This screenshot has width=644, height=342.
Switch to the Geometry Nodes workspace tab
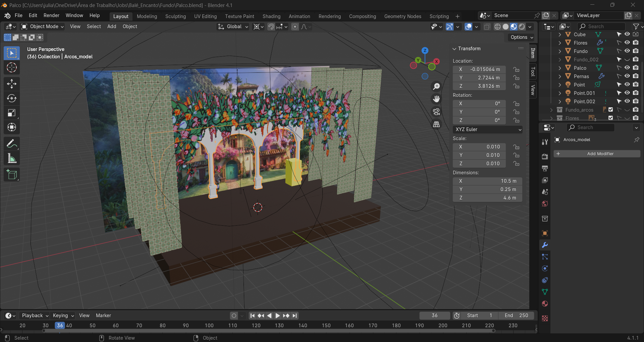(402, 16)
